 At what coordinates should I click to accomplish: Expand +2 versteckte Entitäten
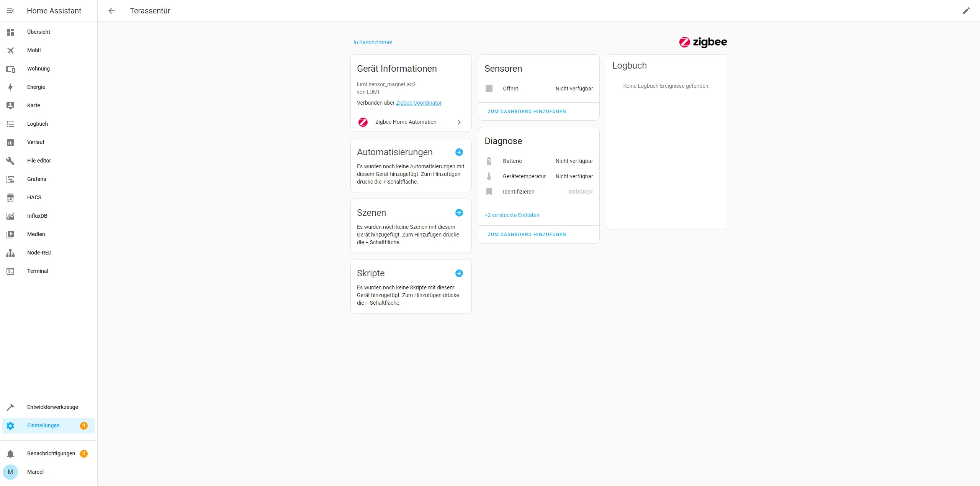512,215
